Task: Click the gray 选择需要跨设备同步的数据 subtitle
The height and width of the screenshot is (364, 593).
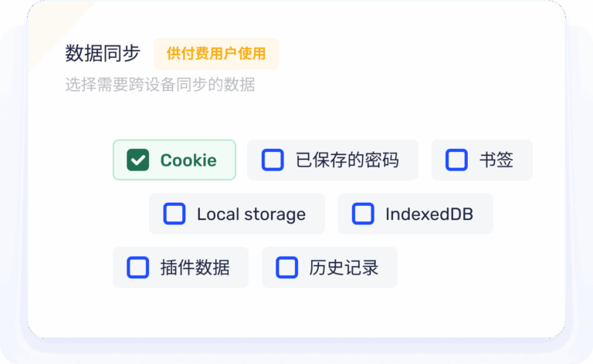Action: coord(160,85)
